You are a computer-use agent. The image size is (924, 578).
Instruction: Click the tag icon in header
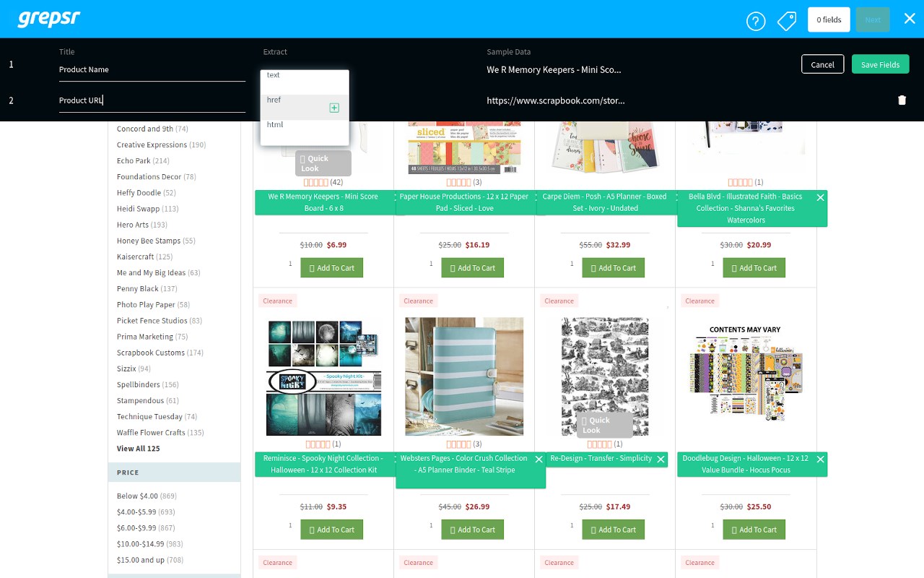tap(787, 21)
